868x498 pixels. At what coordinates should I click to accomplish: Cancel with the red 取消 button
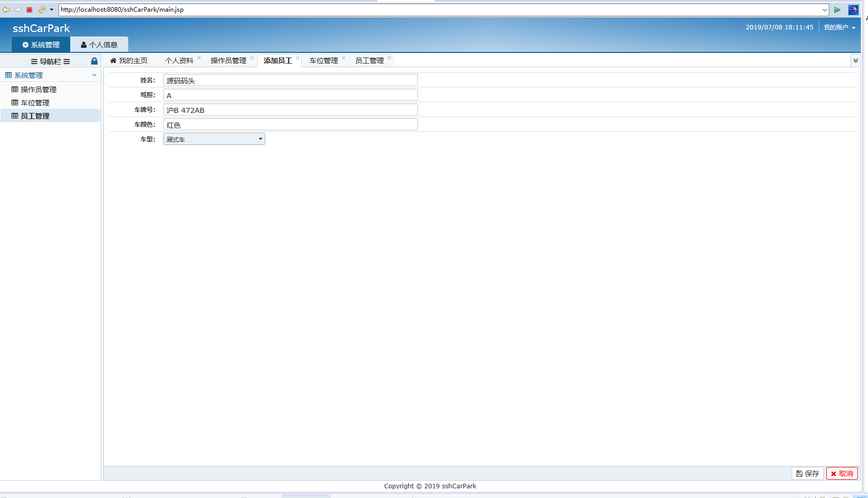(x=842, y=474)
